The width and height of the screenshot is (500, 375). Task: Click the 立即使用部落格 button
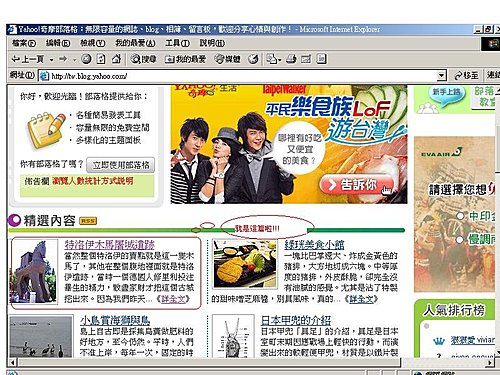[x=121, y=165]
